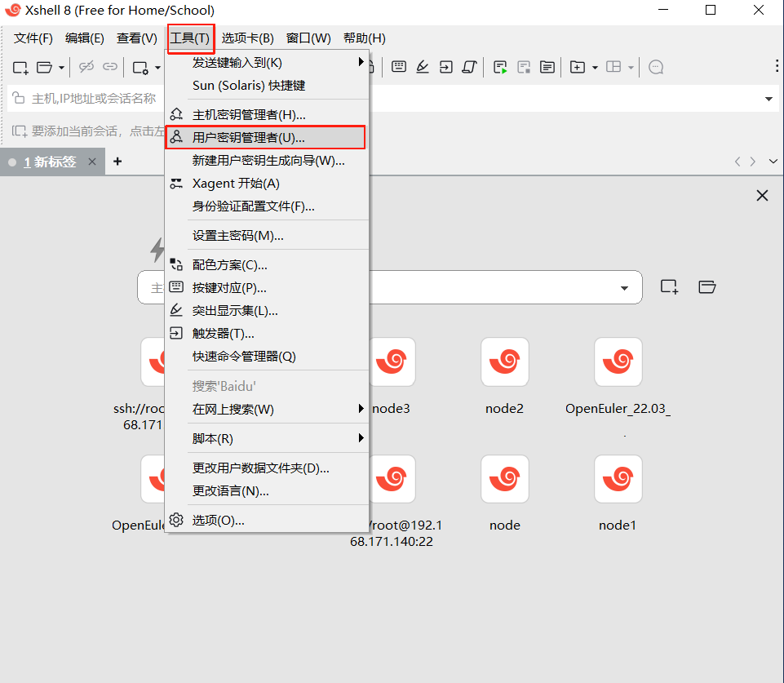Click the run script toolbar icon with green arrow
This screenshot has width=784, height=683.
pyautogui.click(x=500, y=67)
